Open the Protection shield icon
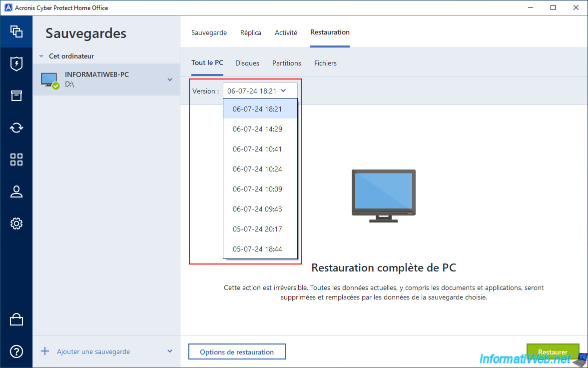 (16, 63)
